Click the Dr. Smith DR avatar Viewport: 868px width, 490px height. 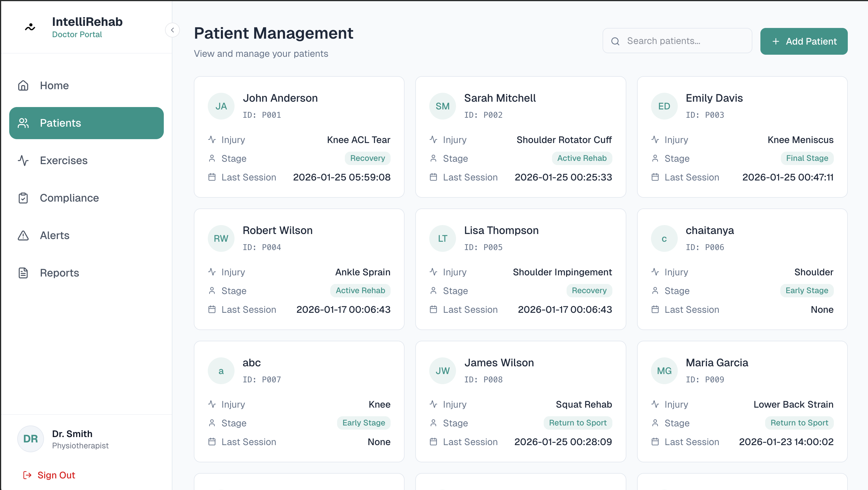tap(30, 439)
